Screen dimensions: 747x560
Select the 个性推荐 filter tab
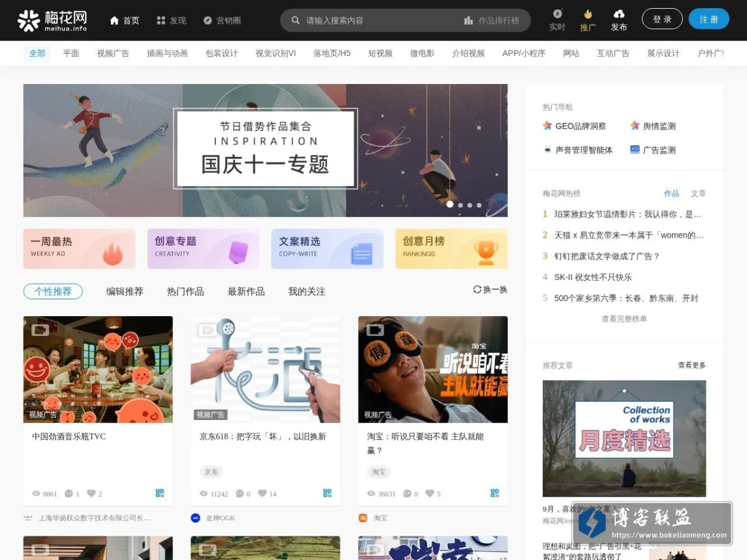click(x=53, y=291)
